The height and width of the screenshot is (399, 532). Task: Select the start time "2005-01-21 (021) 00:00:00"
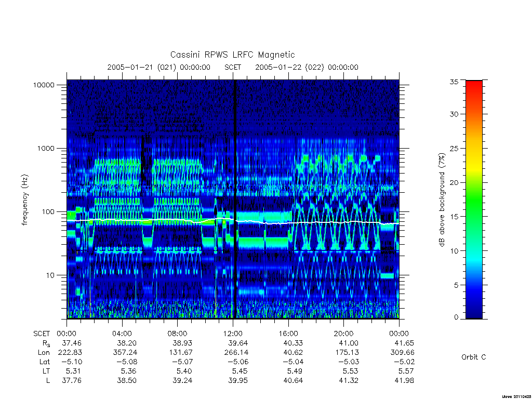click(x=159, y=67)
